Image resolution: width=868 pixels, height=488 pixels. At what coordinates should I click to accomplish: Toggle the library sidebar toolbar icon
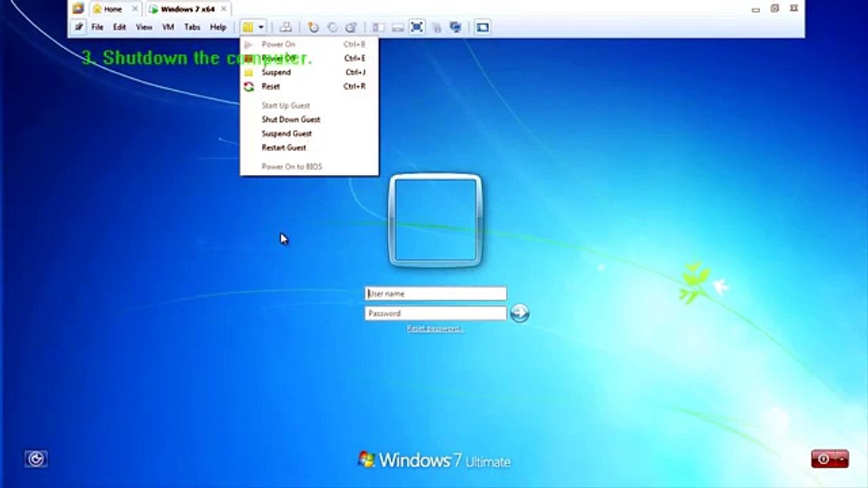(378, 27)
